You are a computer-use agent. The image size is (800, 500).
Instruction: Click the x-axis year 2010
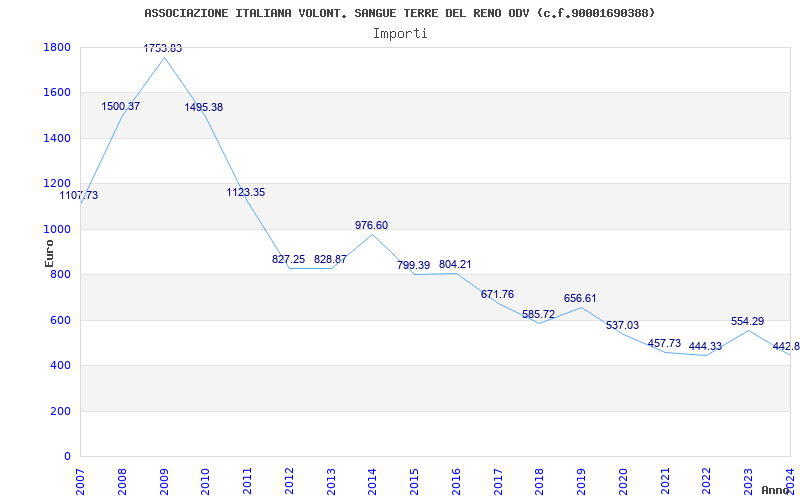[x=206, y=482]
